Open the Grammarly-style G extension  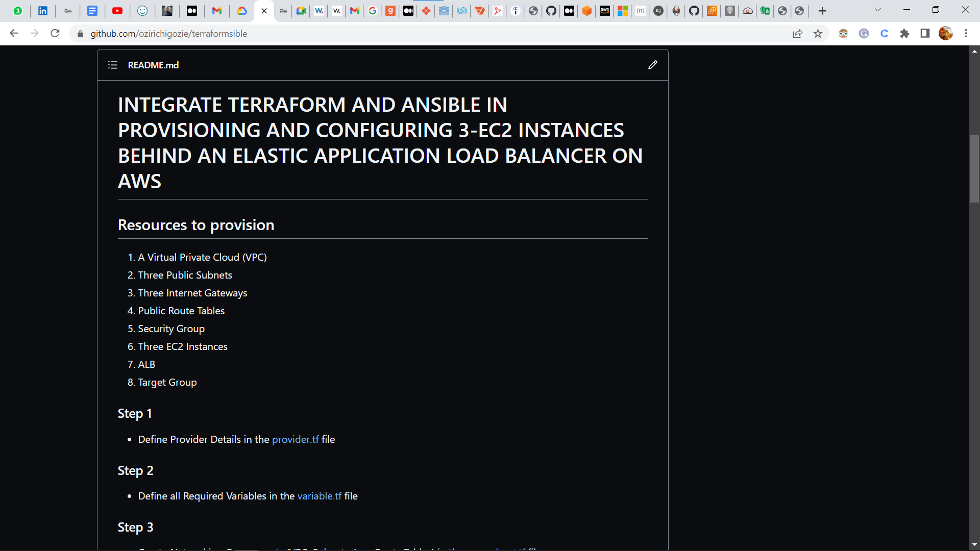pos(864,34)
